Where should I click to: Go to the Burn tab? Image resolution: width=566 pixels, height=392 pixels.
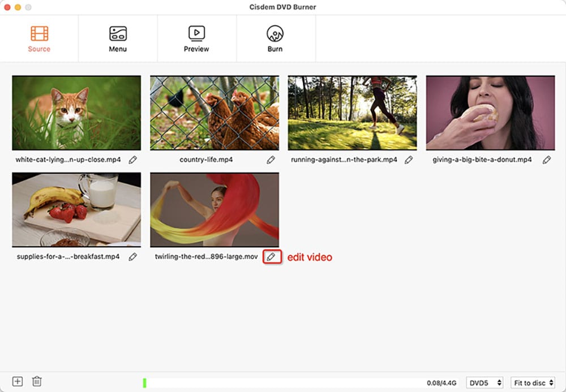coord(275,38)
